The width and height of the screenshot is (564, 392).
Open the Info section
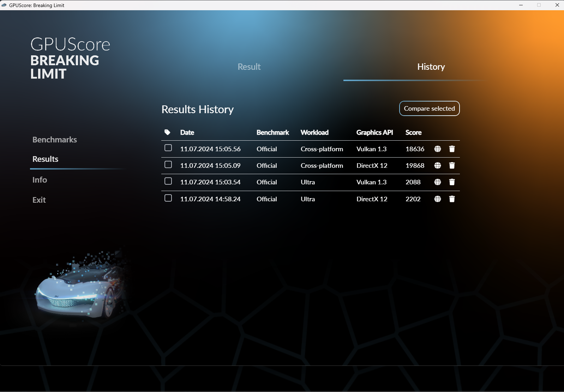(40, 180)
